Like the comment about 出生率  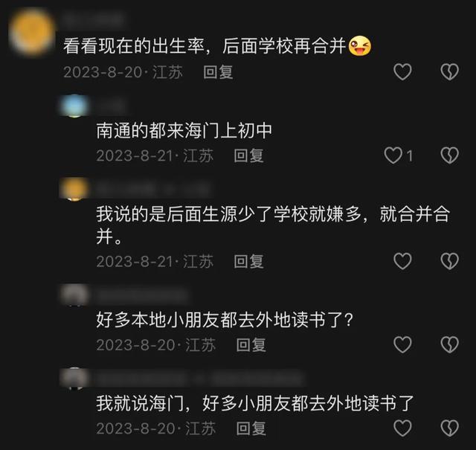(402, 71)
